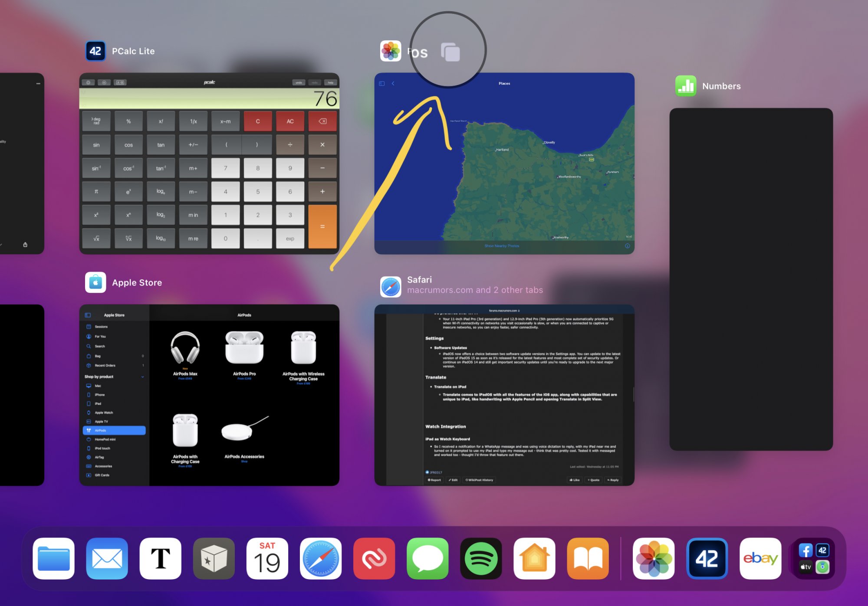
Task: Open the App Library folder in the dock
Action: 814,558
